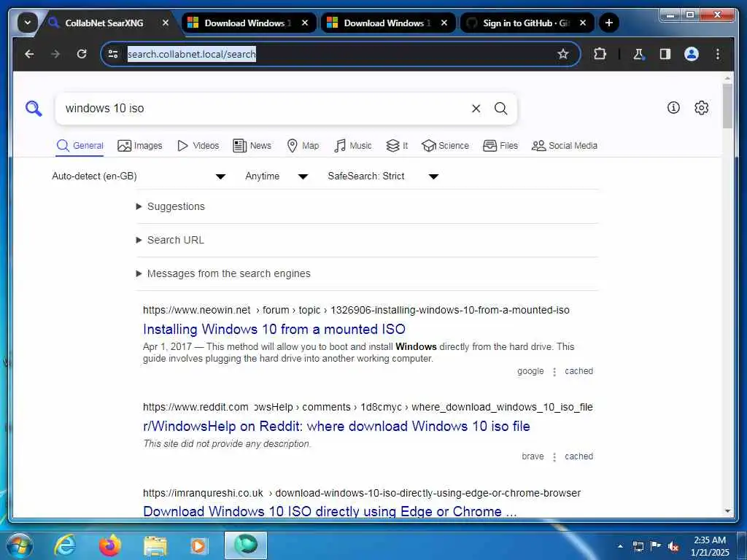Open the tab search dropdown arrow

28,23
